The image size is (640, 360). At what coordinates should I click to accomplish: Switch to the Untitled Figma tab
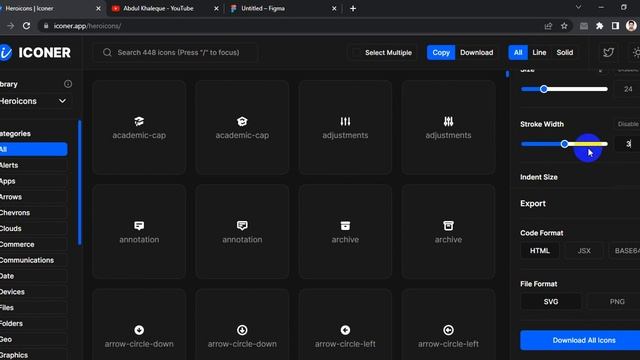[283, 8]
